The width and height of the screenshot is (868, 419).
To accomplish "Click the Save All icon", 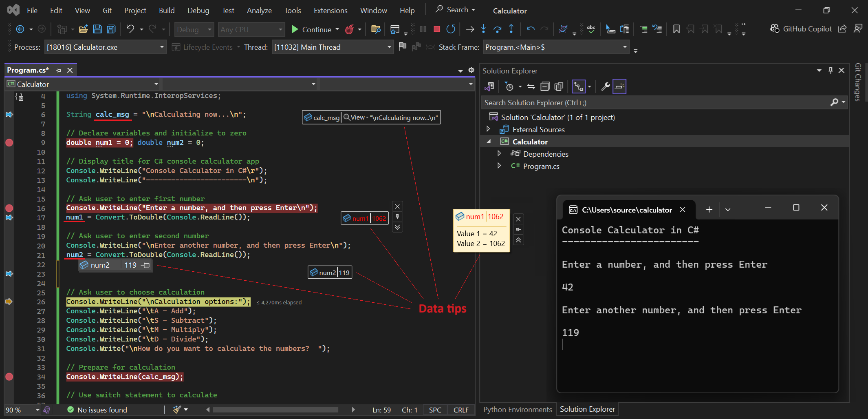I will [x=111, y=29].
